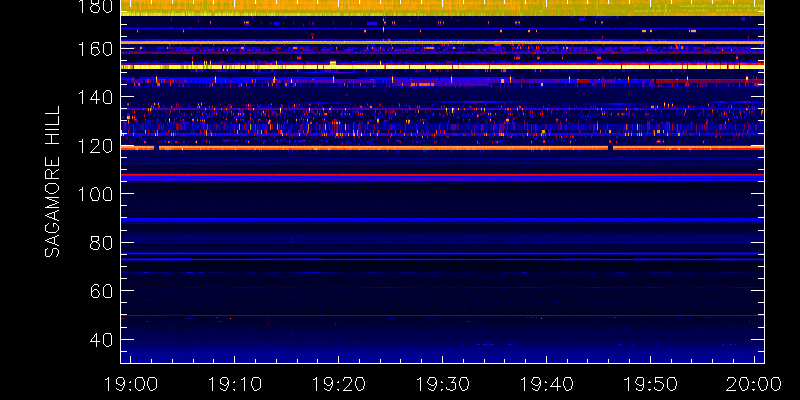Click the 160 frequency axis label
This screenshot has width=800, height=400.
pyautogui.click(x=95, y=49)
